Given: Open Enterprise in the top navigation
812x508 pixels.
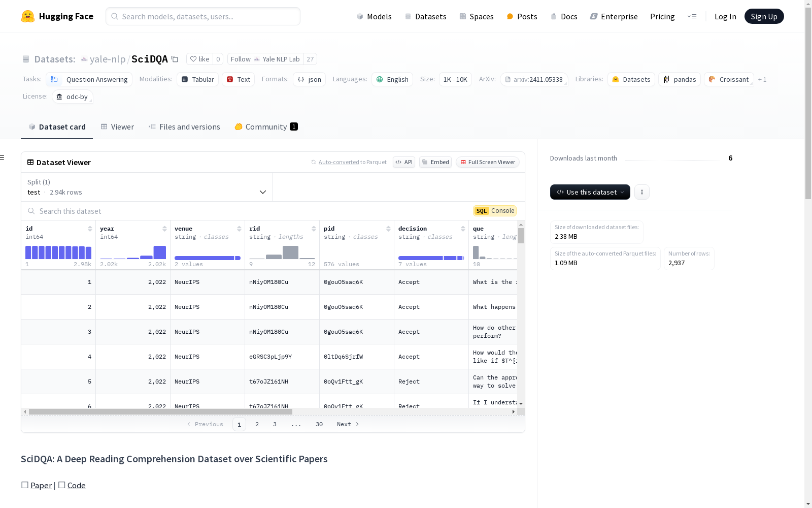Looking at the screenshot, I should point(614,16).
